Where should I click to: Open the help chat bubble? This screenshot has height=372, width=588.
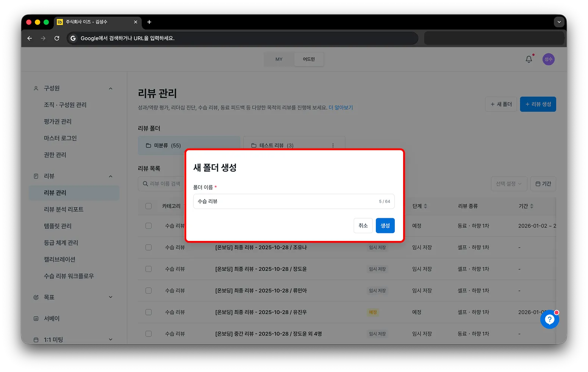coord(549,319)
